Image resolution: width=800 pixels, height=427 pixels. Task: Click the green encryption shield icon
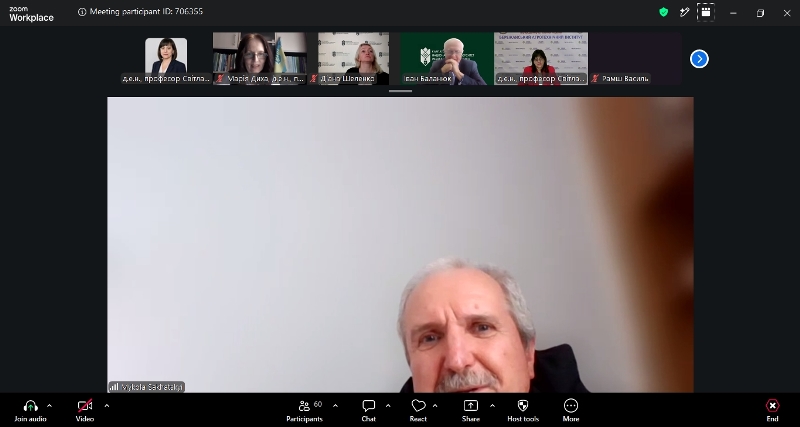coord(663,12)
